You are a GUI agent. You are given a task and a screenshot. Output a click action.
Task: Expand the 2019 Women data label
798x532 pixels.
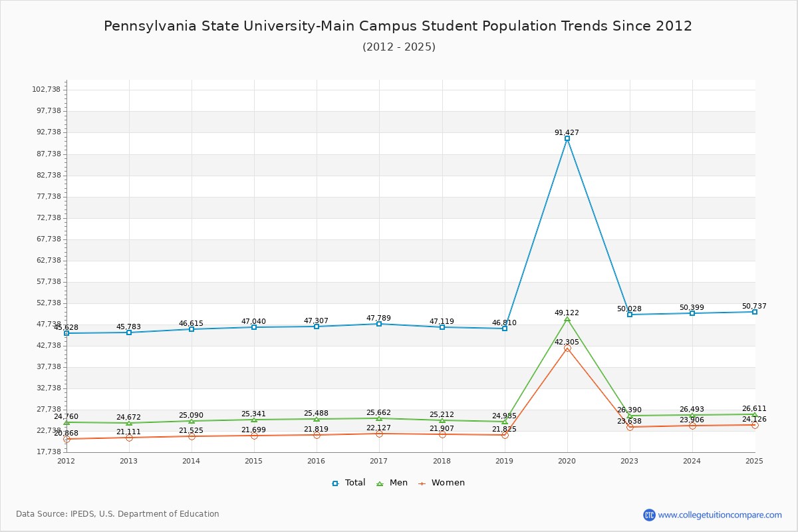point(505,430)
